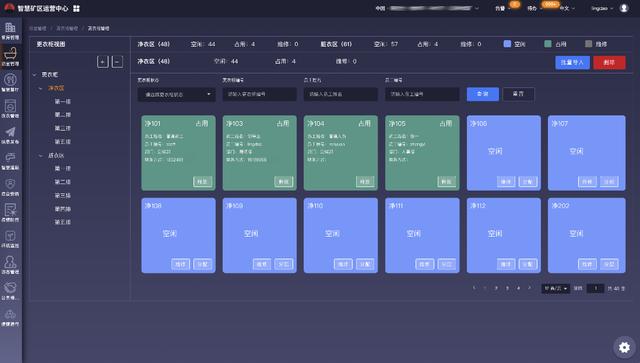
Task: Select 第一排 under 净衣区 in tree
Action: (62, 102)
